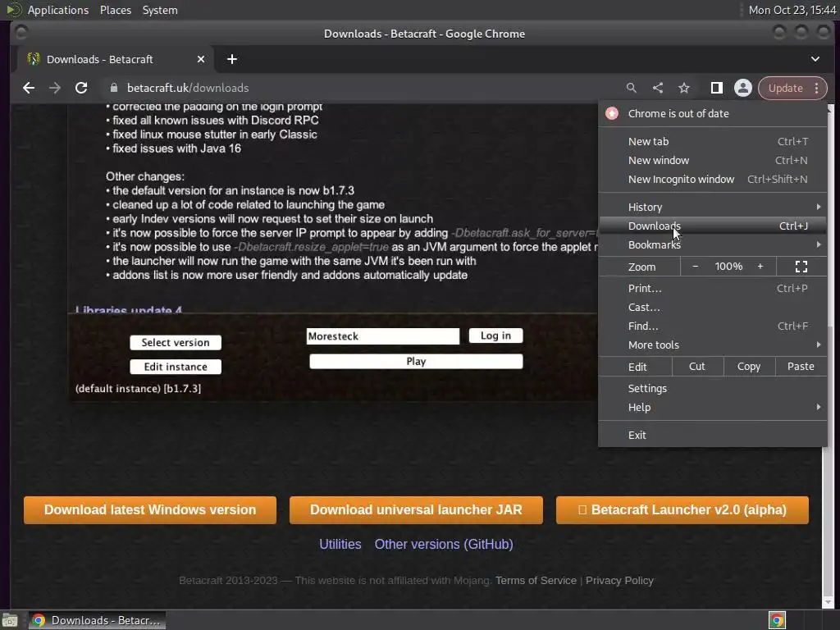
Task: Expand the More tools submenu
Action: [x=713, y=345]
